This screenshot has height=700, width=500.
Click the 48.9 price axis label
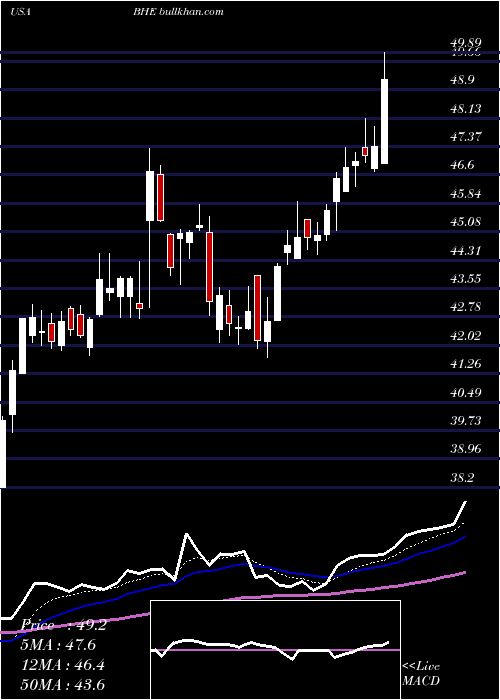[462, 80]
